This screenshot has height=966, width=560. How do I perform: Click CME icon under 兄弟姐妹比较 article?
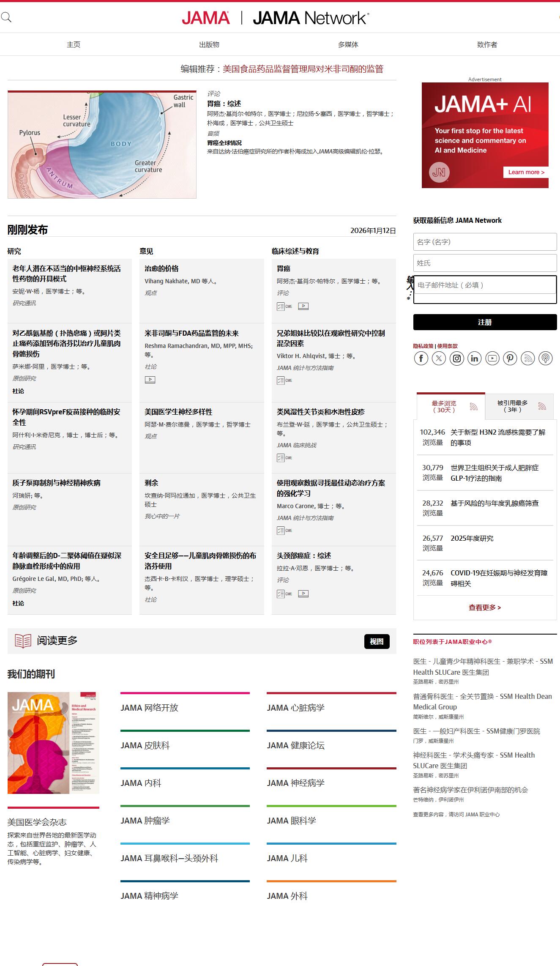tap(284, 380)
